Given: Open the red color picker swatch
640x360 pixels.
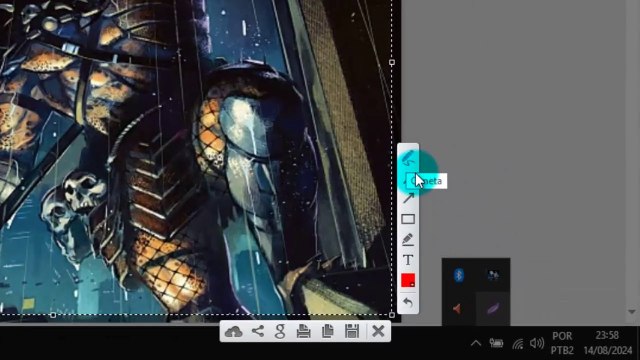Looking at the screenshot, I should point(408,280).
